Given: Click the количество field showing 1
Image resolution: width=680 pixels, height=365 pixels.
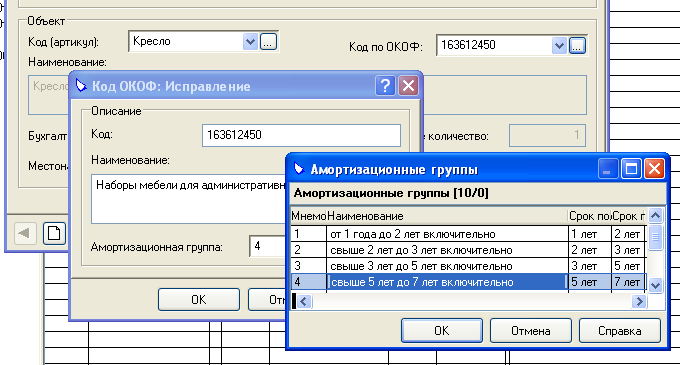Looking at the screenshot, I should (547, 136).
